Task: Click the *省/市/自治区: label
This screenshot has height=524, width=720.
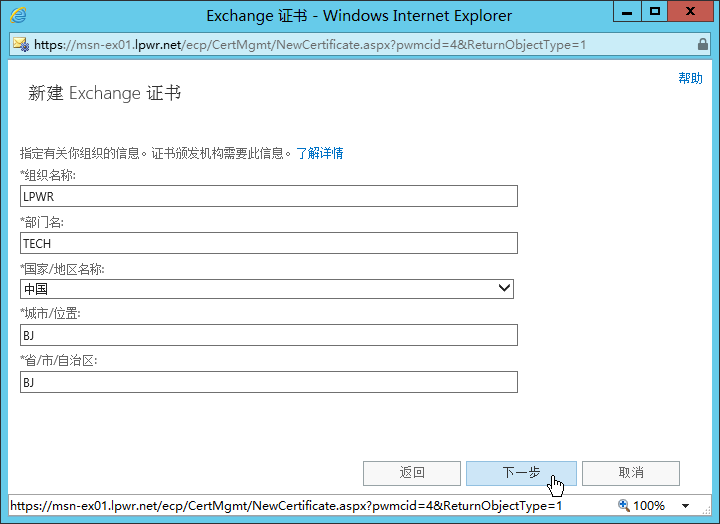Action: (x=59, y=361)
